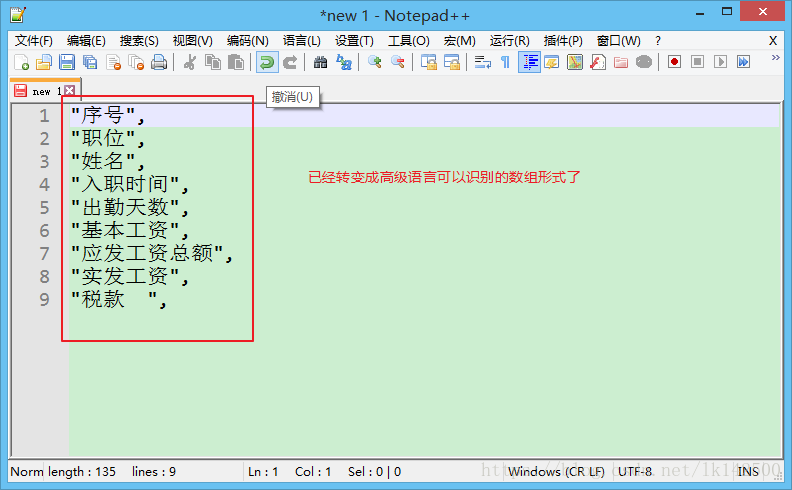792x490 pixels.
Task: Click the Save All icon
Action: 90,62
